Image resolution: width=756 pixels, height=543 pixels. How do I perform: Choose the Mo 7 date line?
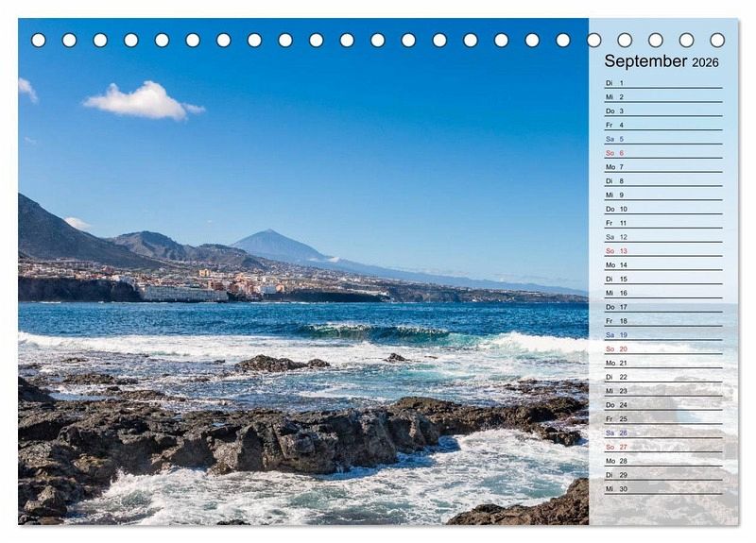pyautogui.click(x=662, y=167)
